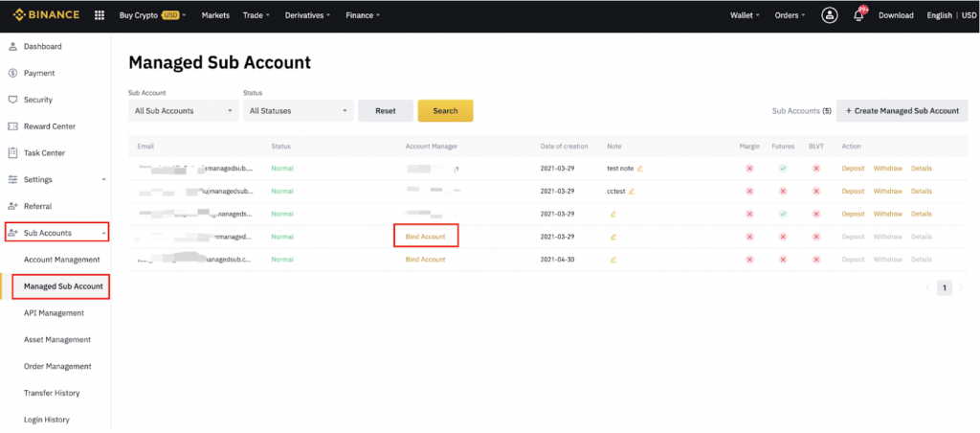Click Create Managed Sub Account button

[x=902, y=111]
